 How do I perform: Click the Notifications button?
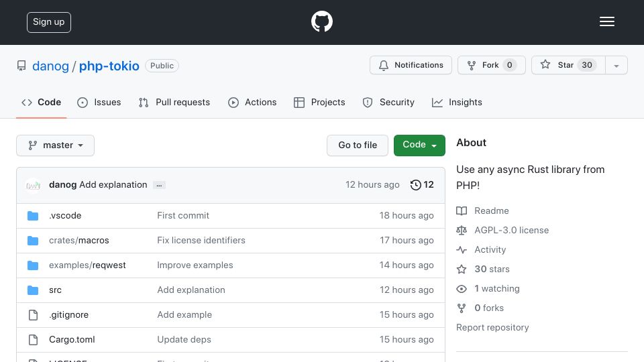411,65
